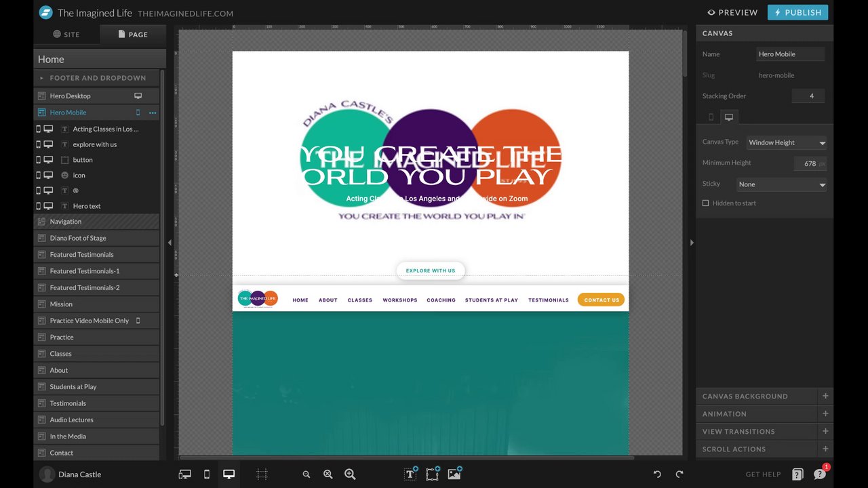Switch to the mobile device view
This screenshot has height=488, width=868.
click(x=207, y=474)
